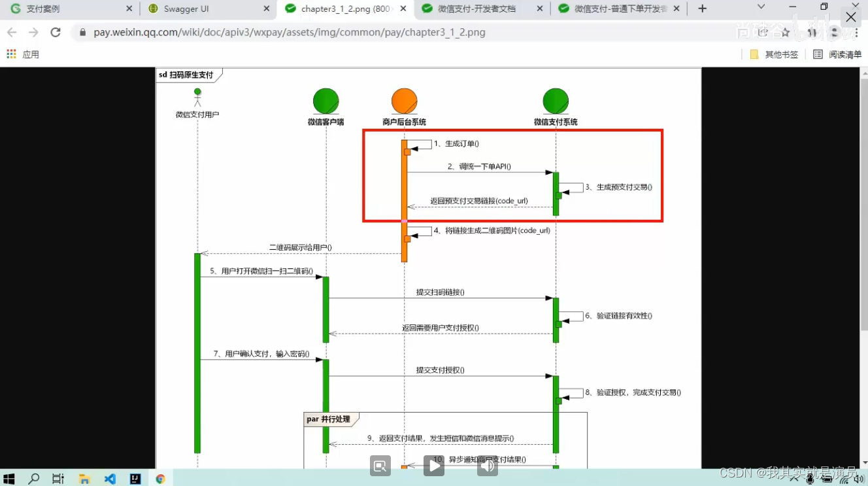This screenshot has width=868, height=486.
Task: Click the '二维码展示给用户()' text
Action: pyautogui.click(x=301, y=247)
